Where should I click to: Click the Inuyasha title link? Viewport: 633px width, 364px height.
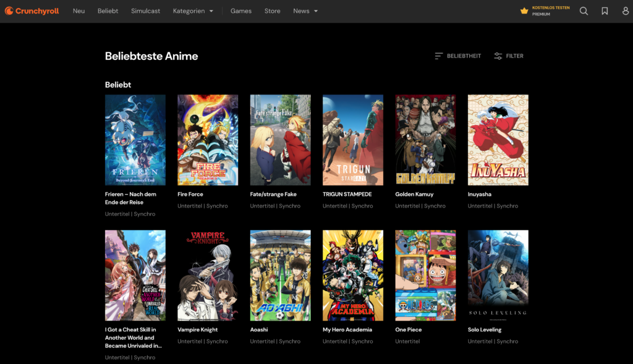pos(480,194)
